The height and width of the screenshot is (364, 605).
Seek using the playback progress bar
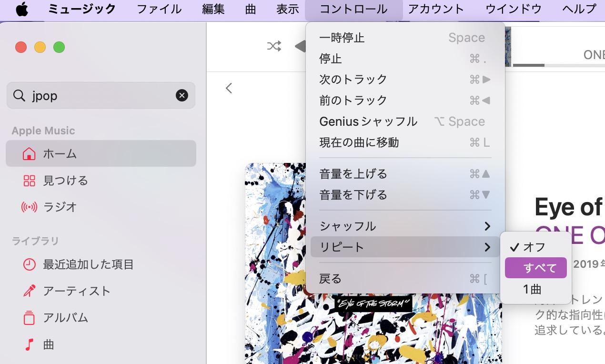pos(558,65)
